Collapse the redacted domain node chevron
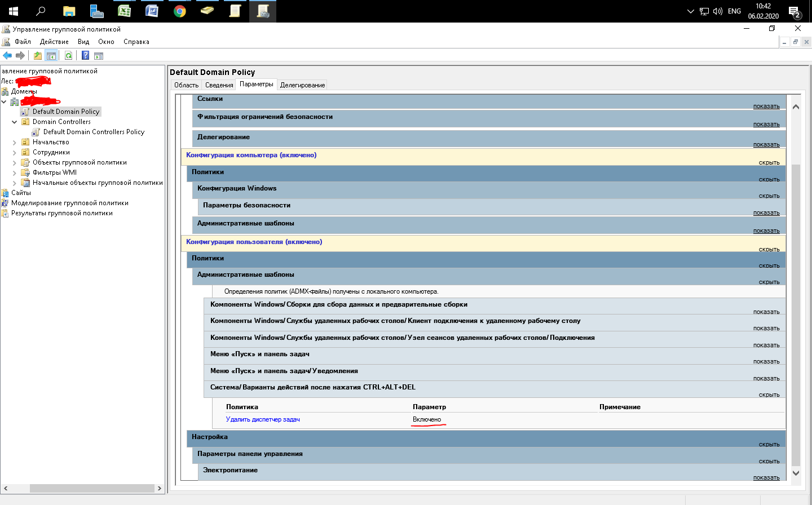The height and width of the screenshot is (505, 812). pyautogui.click(x=4, y=101)
